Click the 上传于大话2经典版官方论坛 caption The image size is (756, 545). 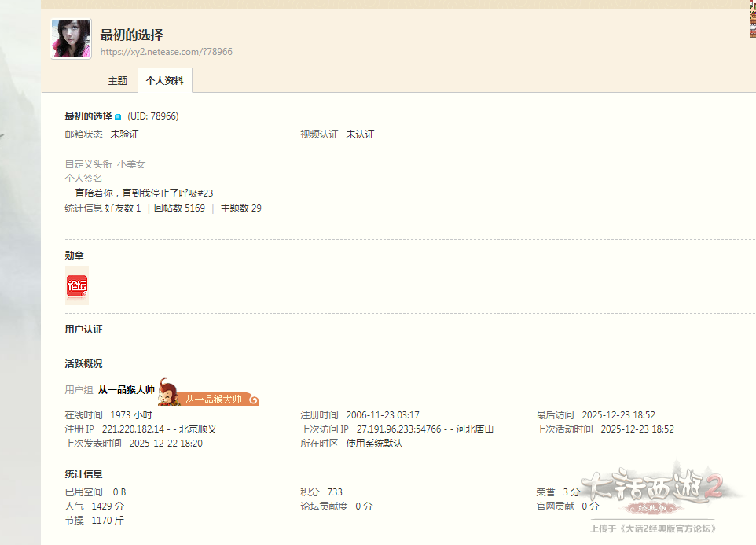pyautogui.click(x=653, y=528)
